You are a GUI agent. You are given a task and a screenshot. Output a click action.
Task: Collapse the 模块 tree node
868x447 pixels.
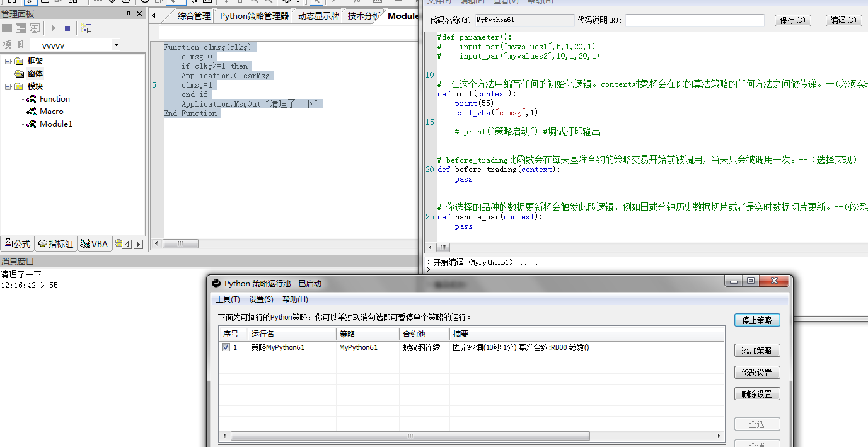pos(8,86)
